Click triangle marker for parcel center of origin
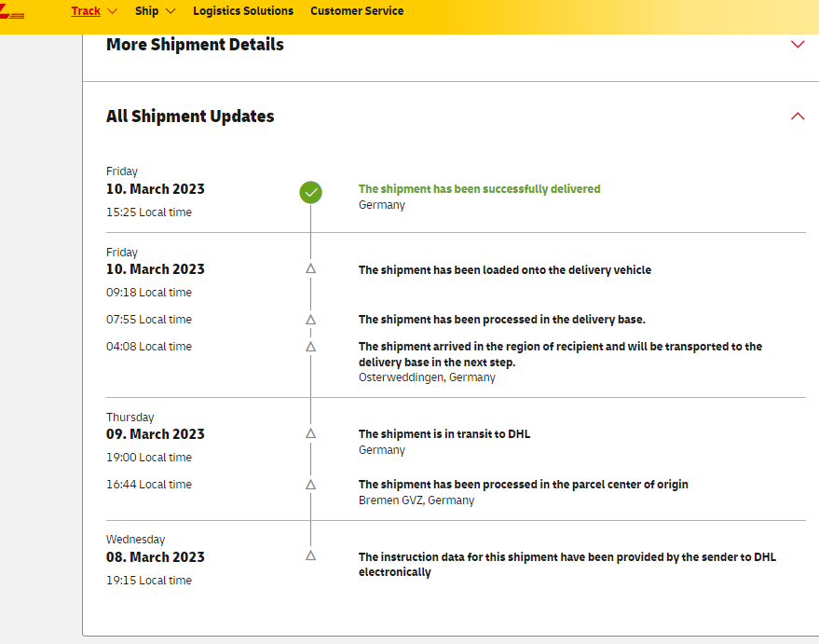819x644 pixels. pos(311,485)
